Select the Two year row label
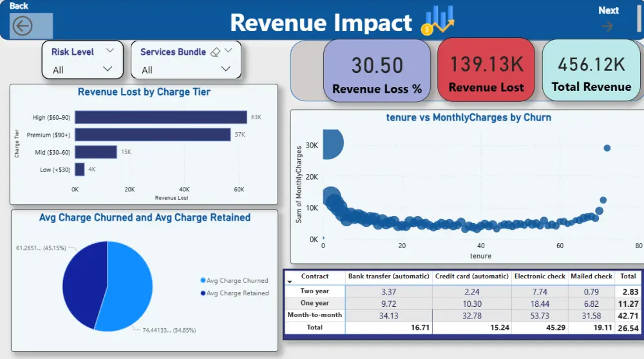Image resolution: width=644 pixels, height=359 pixels. pyautogui.click(x=315, y=291)
